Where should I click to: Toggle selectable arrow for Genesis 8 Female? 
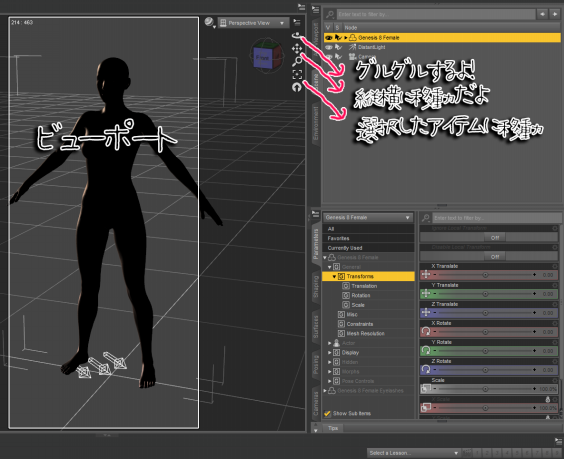click(338, 37)
